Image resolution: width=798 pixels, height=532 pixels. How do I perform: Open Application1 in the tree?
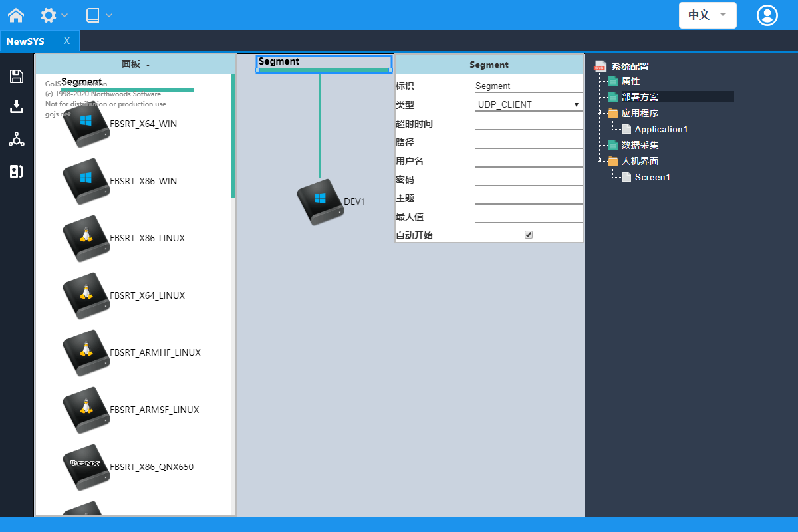(661, 129)
